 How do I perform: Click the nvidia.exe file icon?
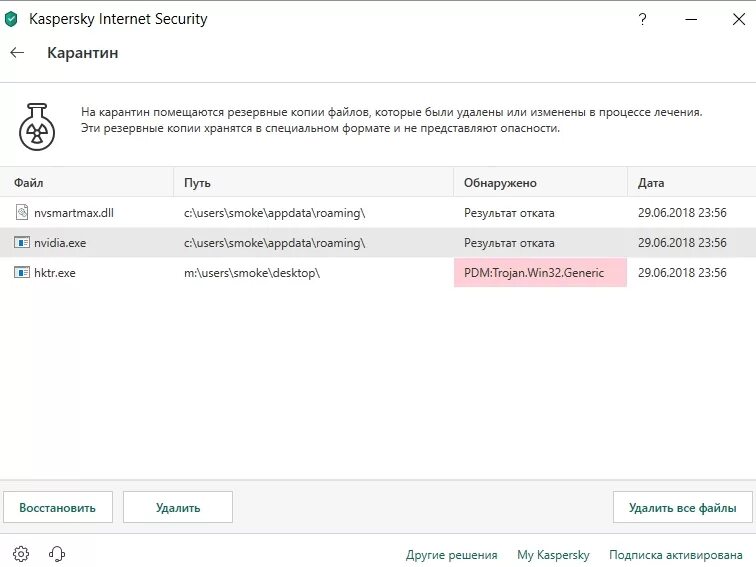tap(23, 242)
